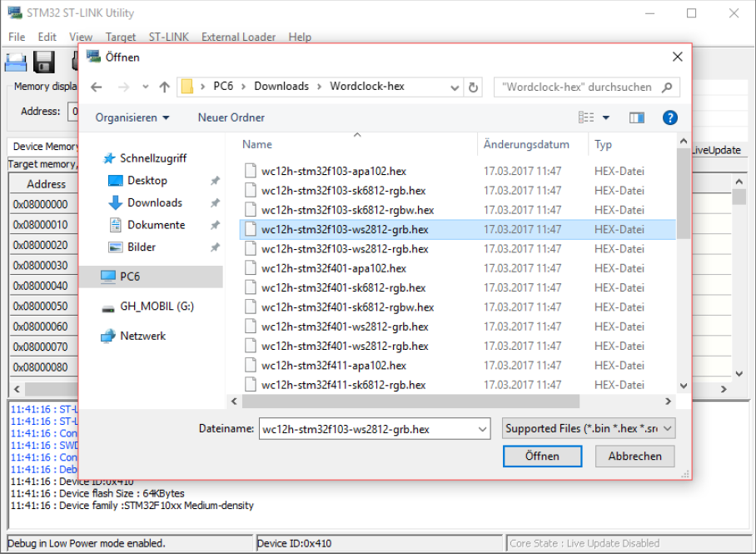Click Downloads in the breadcrumb path

[281, 87]
